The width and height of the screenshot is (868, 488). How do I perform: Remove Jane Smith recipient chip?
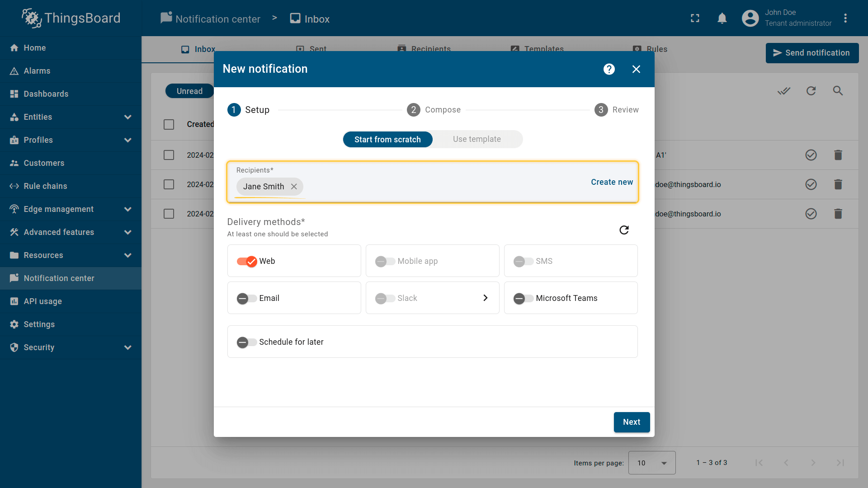click(294, 187)
